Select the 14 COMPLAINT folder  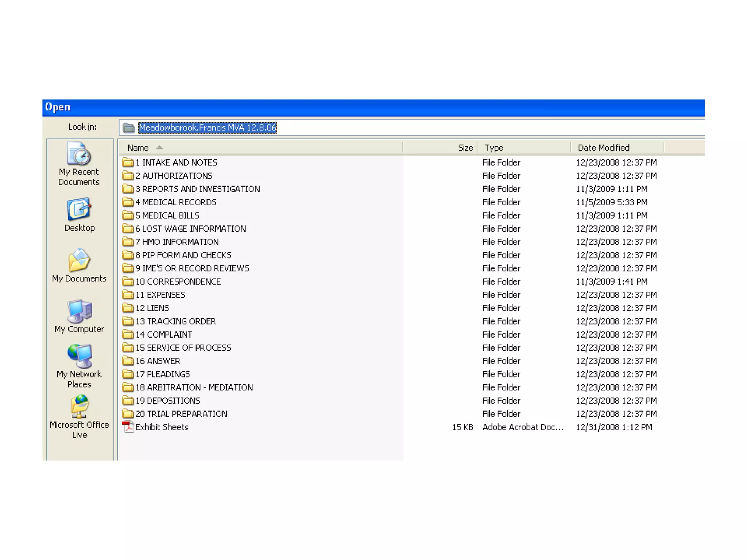tap(163, 335)
